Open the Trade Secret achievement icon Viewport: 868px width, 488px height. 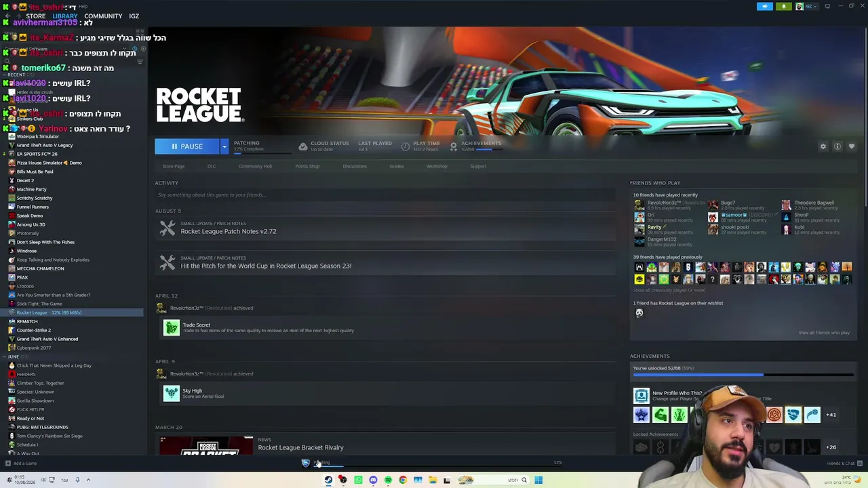point(171,328)
